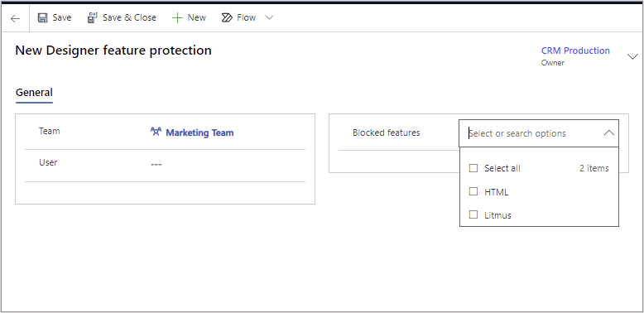Click Save & Close text button

[129, 17]
